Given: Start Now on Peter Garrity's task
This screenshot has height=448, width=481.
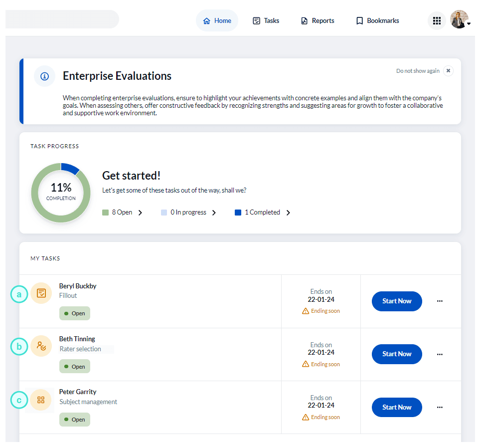Looking at the screenshot, I should [397, 408].
